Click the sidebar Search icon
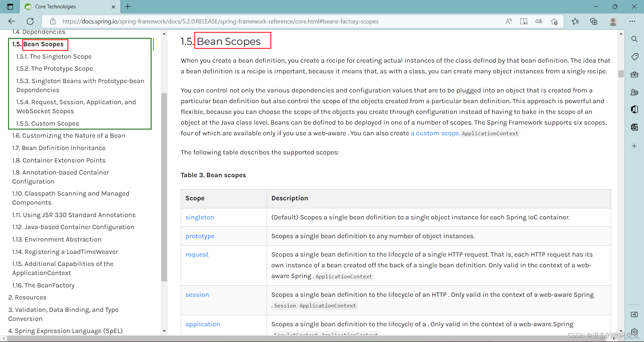Viewport: 644px width, 342px height. pyautogui.click(x=634, y=39)
